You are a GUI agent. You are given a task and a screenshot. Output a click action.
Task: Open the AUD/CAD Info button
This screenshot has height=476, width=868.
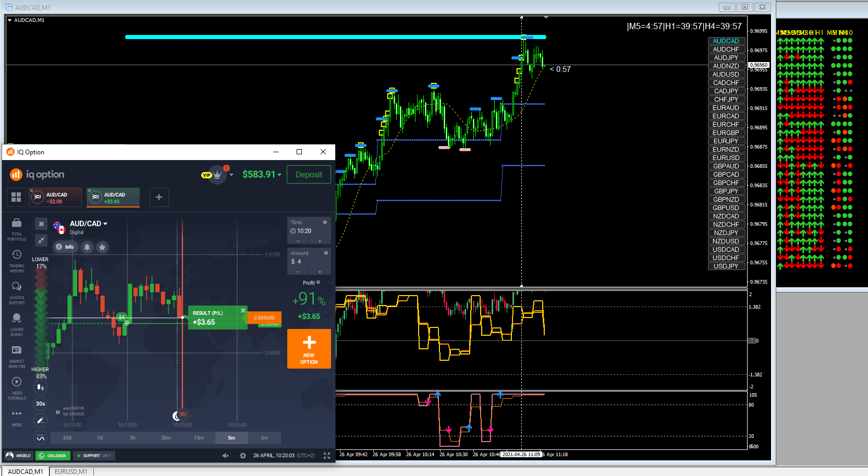coord(65,247)
